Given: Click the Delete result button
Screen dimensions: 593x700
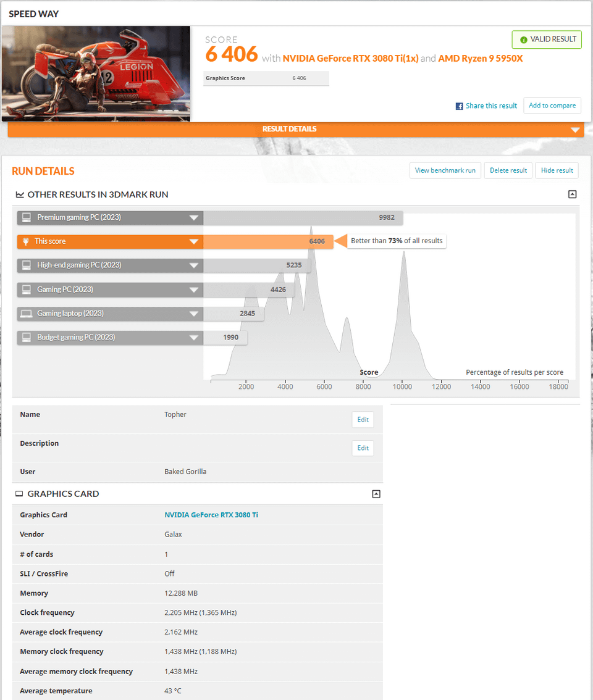Looking at the screenshot, I should [508, 170].
